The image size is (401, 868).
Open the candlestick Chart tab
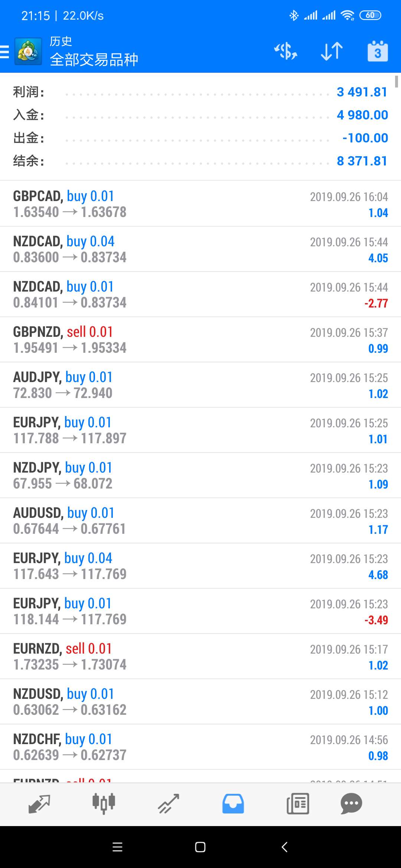click(104, 804)
